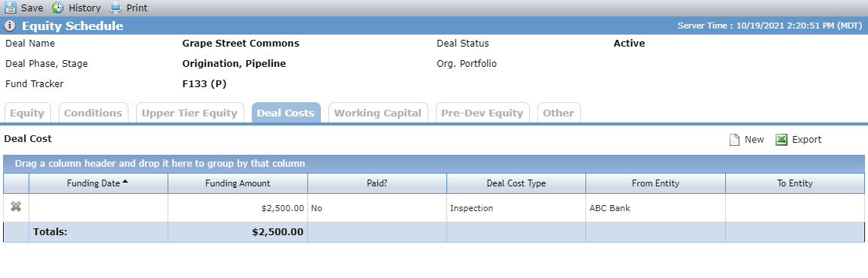Click the Origination, Pipeline value
Image resolution: width=868 pixels, height=278 pixels.
[234, 64]
